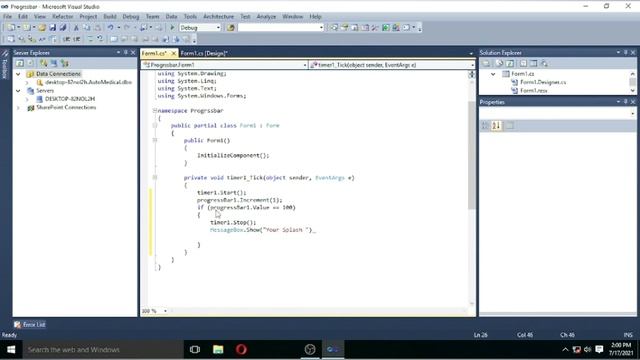Viewport: 640px width, 360px height.
Task: Select Categorized icon in Properties panel
Action: point(485,126)
